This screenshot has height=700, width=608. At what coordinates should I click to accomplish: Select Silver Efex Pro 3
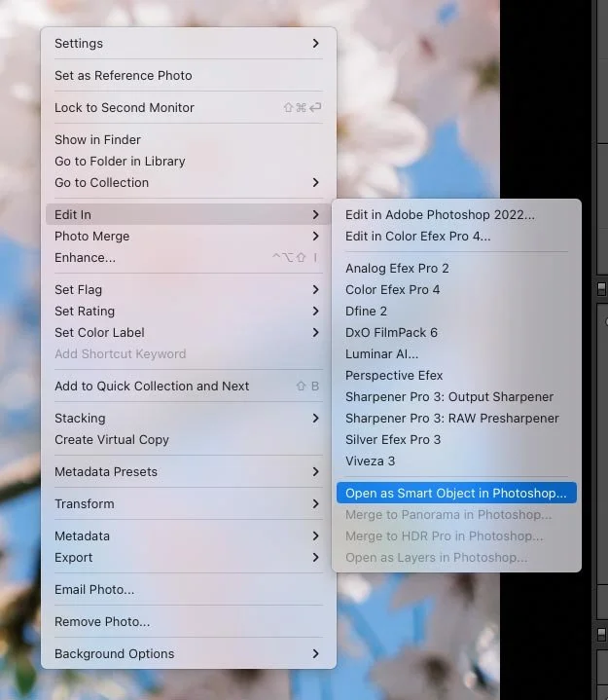click(456, 440)
